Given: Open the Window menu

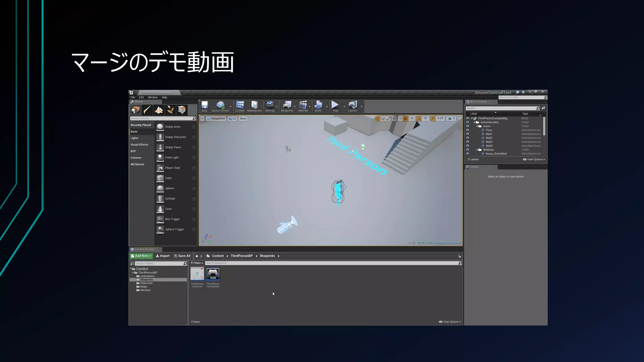Looking at the screenshot, I should 153,97.
